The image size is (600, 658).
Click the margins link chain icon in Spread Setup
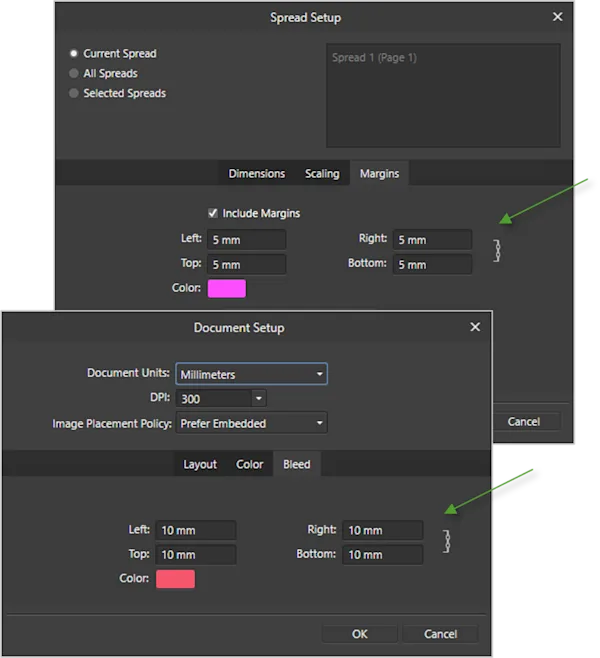pos(497,251)
